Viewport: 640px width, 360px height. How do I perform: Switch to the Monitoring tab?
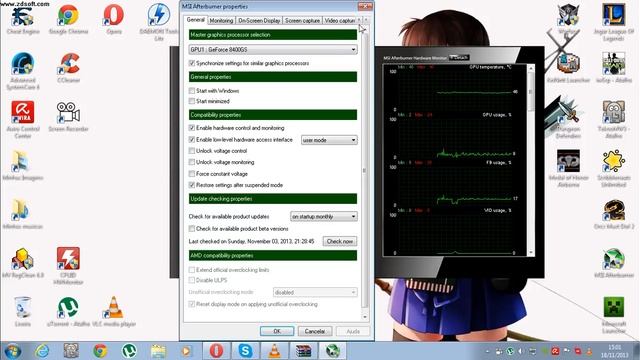pos(221,20)
